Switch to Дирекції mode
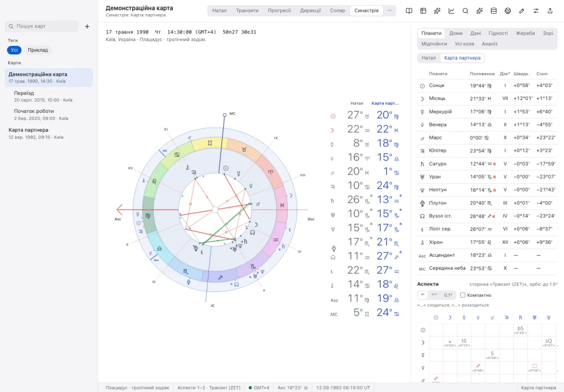This screenshot has width=564, height=392. coord(310,11)
